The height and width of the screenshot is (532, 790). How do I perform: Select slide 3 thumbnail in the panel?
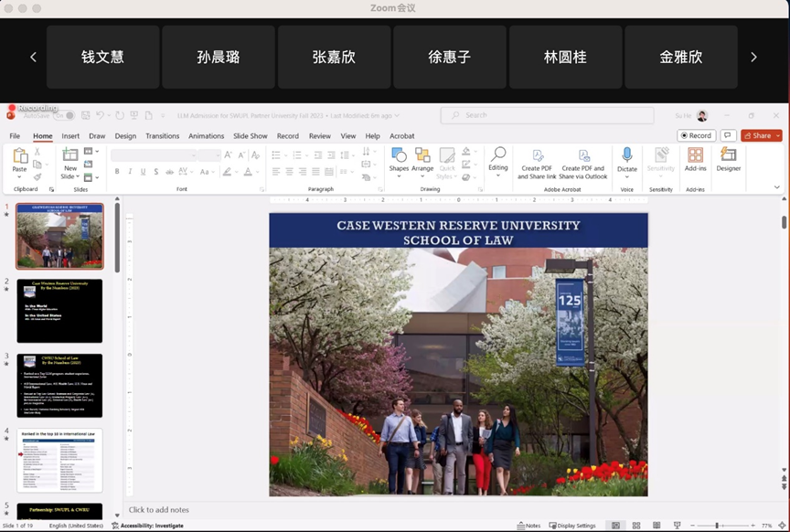tap(59, 385)
